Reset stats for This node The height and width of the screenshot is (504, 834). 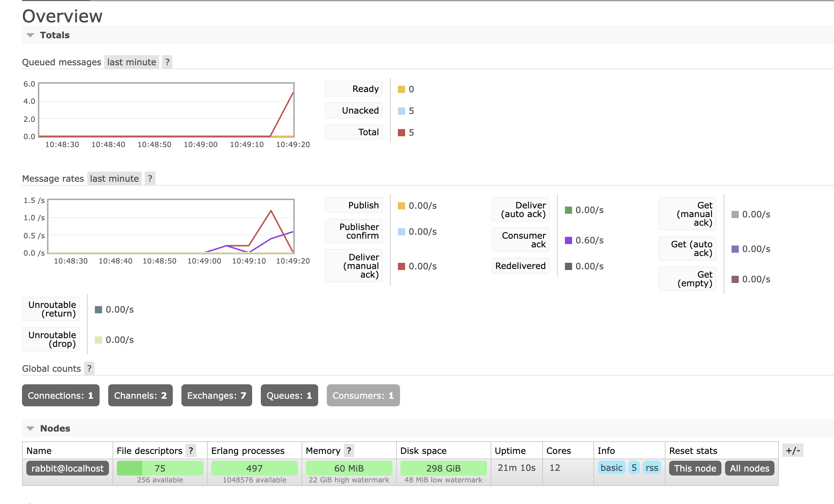695,468
